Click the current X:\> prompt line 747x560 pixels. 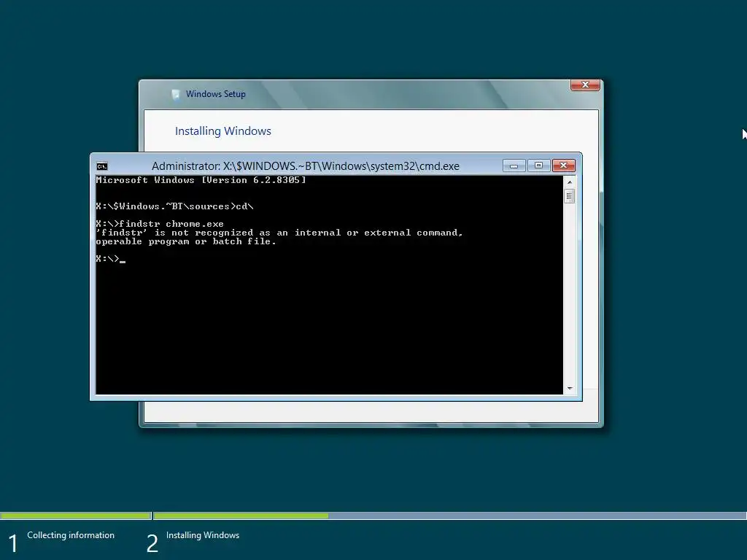111,259
